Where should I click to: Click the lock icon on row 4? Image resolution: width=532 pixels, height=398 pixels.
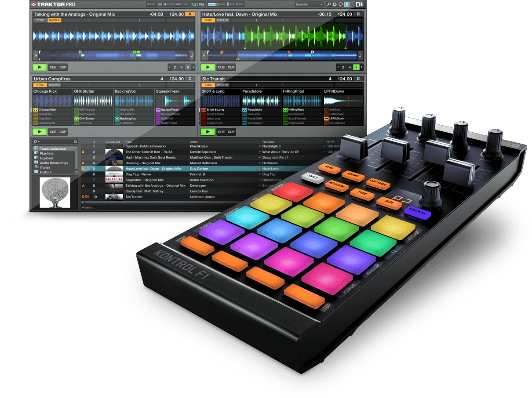click(83, 163)
